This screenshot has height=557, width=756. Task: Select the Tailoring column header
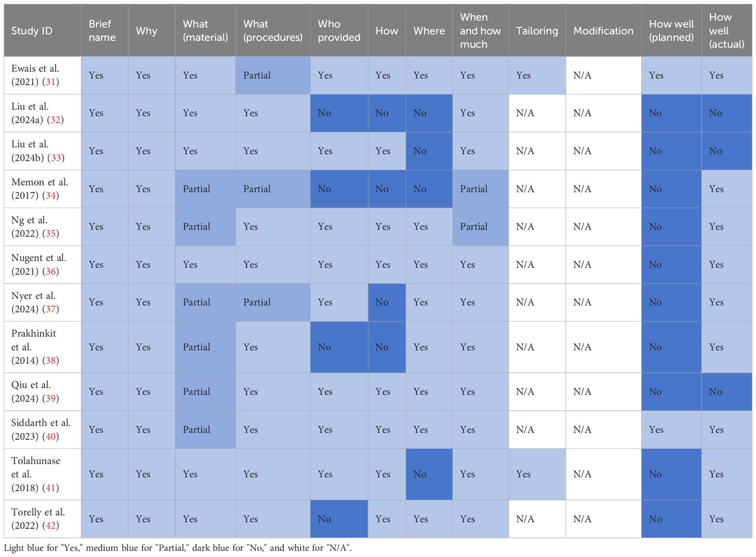pyautogui.click(x=537, y=31)
